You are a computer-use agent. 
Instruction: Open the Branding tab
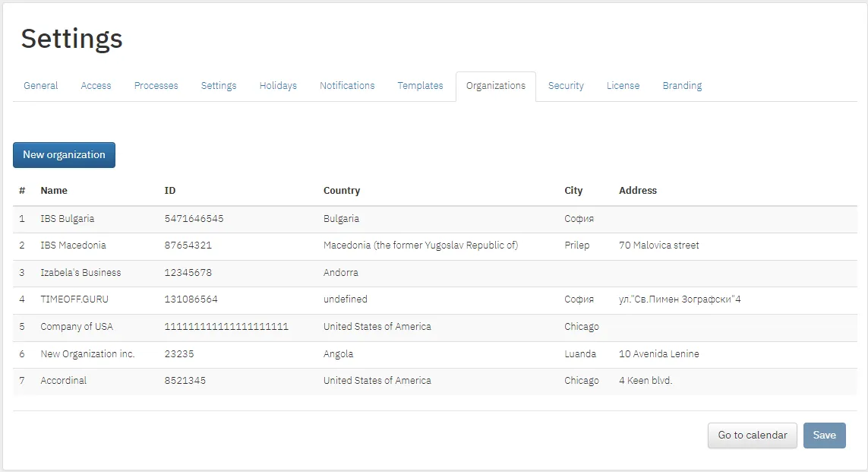(x=682, y=86)
